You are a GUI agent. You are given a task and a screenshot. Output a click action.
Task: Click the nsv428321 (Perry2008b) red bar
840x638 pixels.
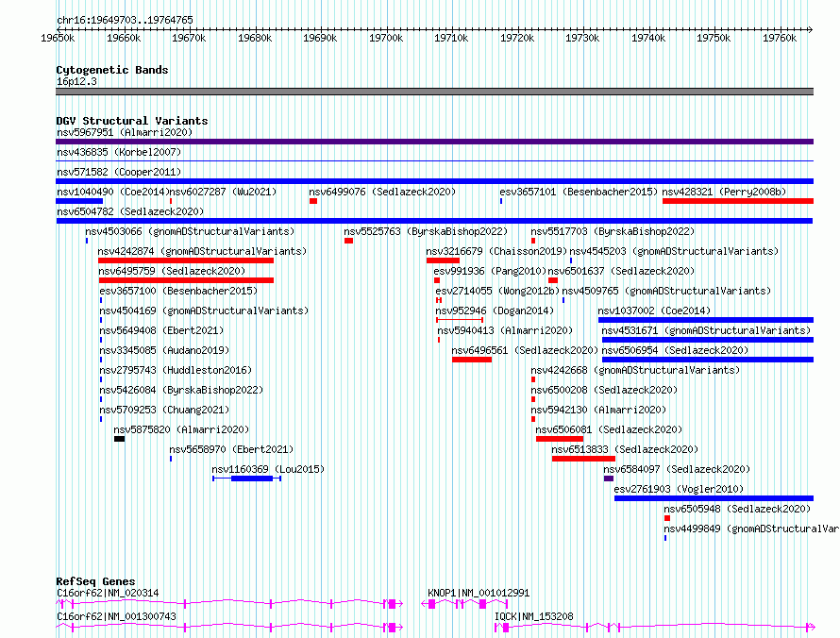pos(738,201)
